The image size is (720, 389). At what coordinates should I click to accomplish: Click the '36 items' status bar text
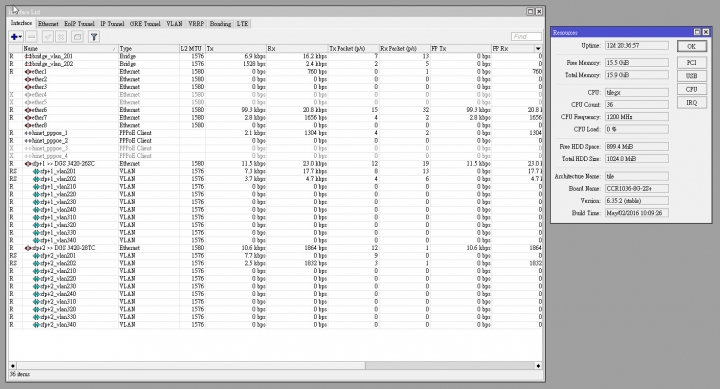click(20, 374)
